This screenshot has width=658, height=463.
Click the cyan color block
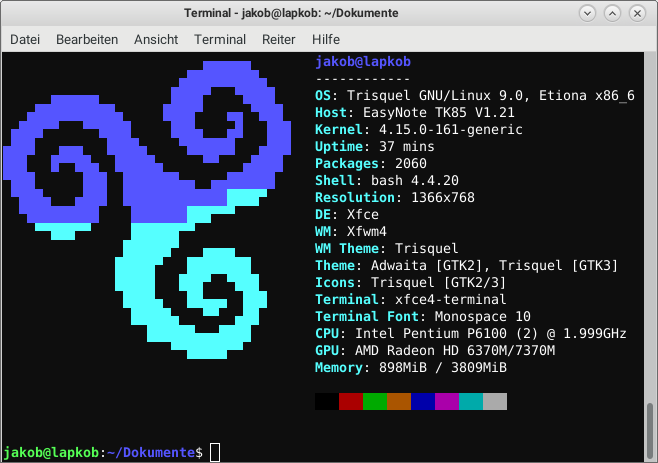(471, 401)
